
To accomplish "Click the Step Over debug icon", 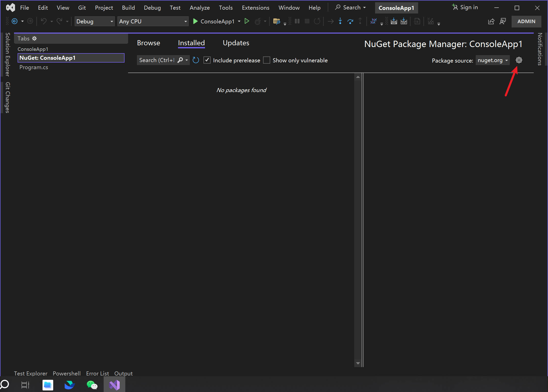I will click(350, 21).
